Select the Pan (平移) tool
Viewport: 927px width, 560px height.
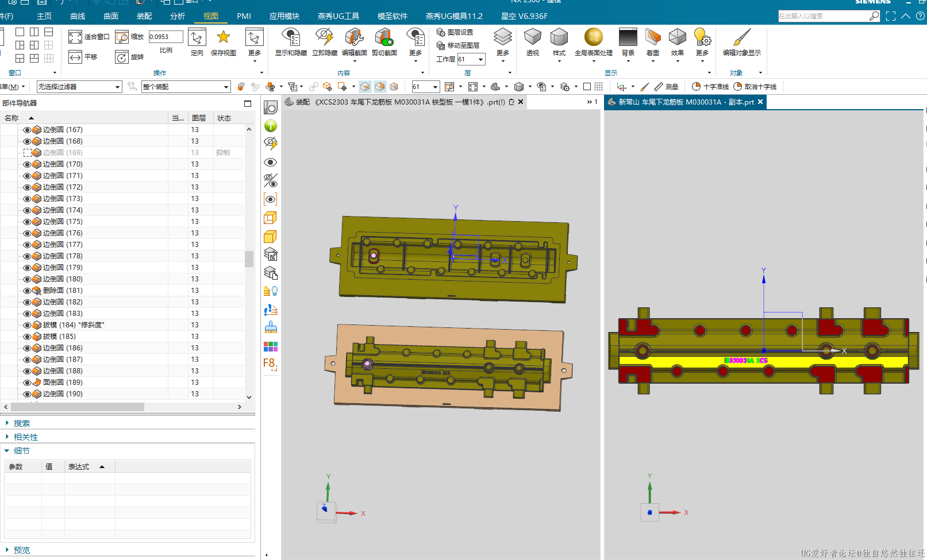pos(75,57)
